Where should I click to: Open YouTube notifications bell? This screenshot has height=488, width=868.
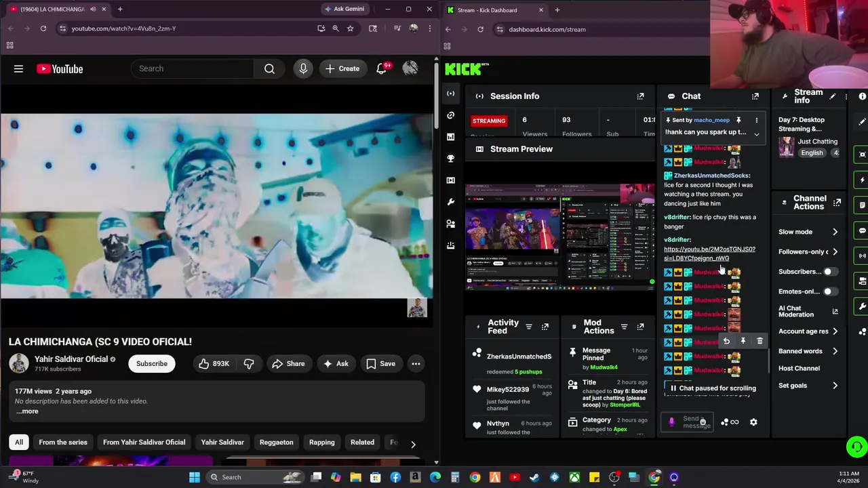click(x=382, y=68)
